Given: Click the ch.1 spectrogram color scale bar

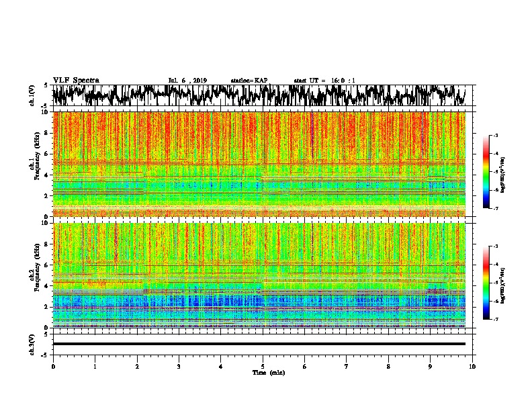Looking at the screenshot, I should pyautogui.click(x=486, y=172).
